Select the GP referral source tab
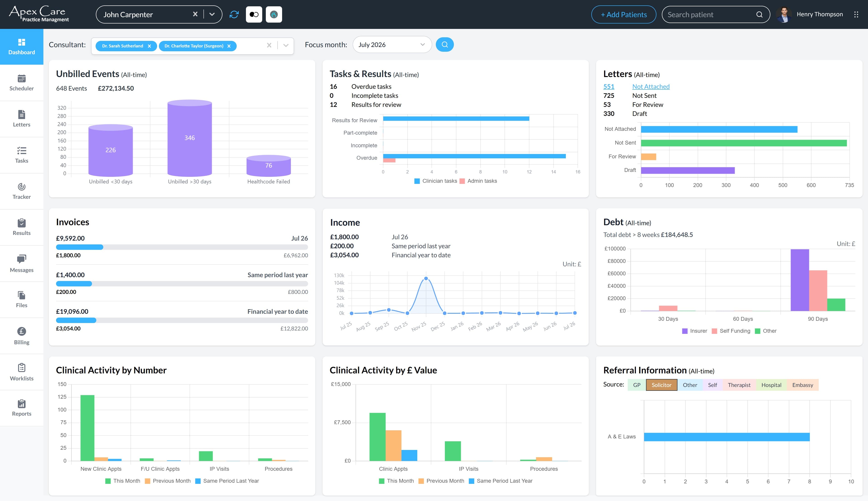 point(637,385)
